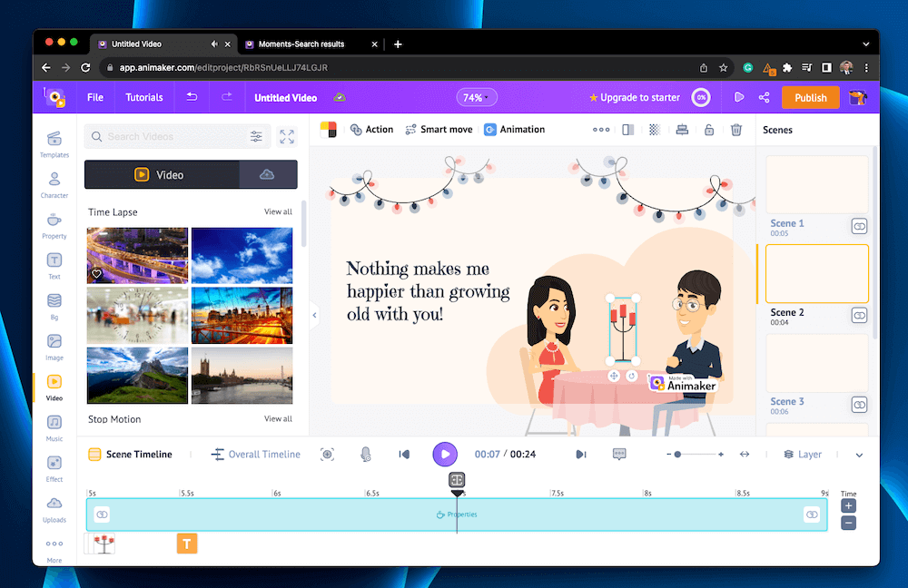Toggle subtitle captions in timeline
This screenshot has width=908, height=588.
(x=619, y=455)
